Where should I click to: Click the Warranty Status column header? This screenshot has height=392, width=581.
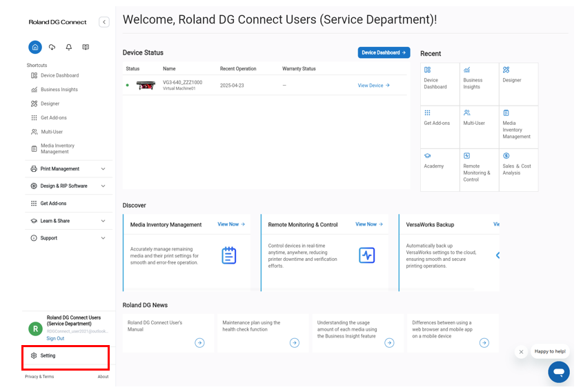coord(299,69)
